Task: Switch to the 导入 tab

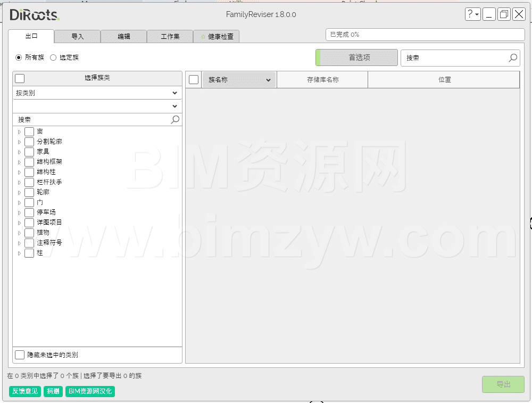Action: click(x=77, y=37)
